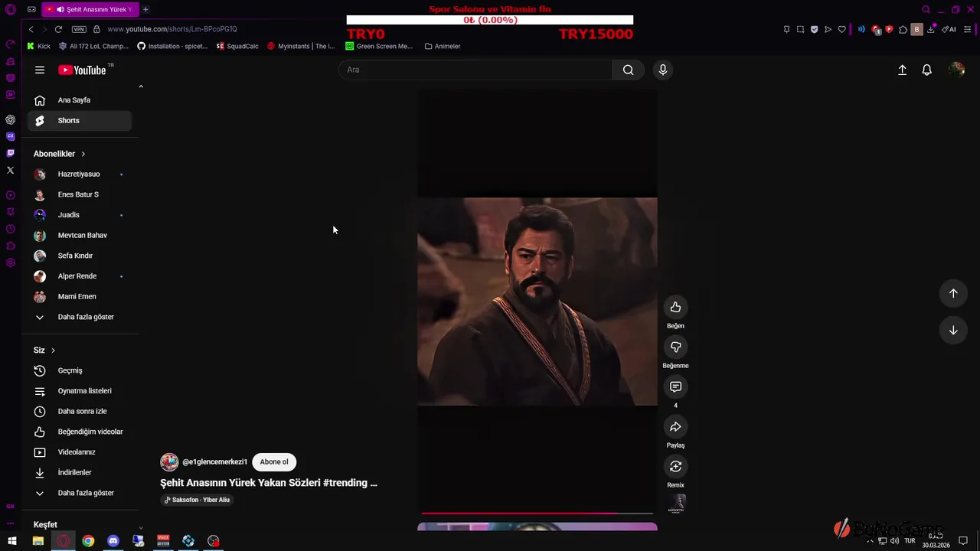Screen dimensions: 980x551
Task: Open Opera AI assistant button
Action: tap(949, 29)
